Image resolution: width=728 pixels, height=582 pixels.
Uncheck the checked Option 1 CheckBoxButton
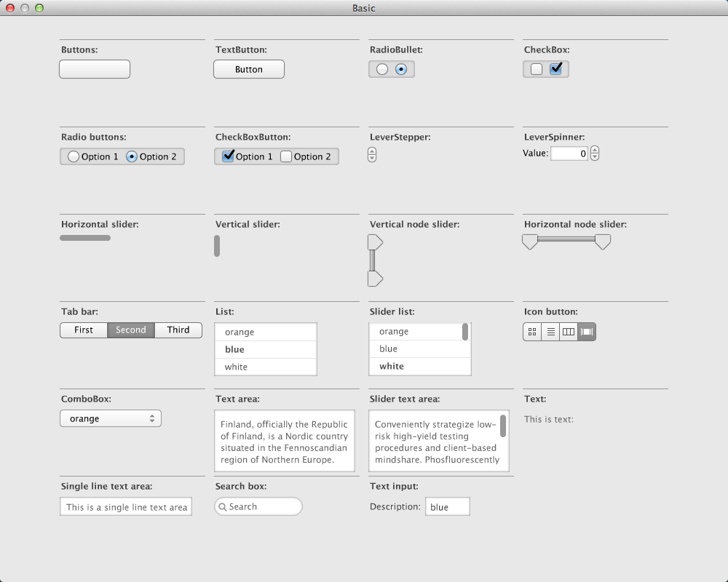pos(229,156)
